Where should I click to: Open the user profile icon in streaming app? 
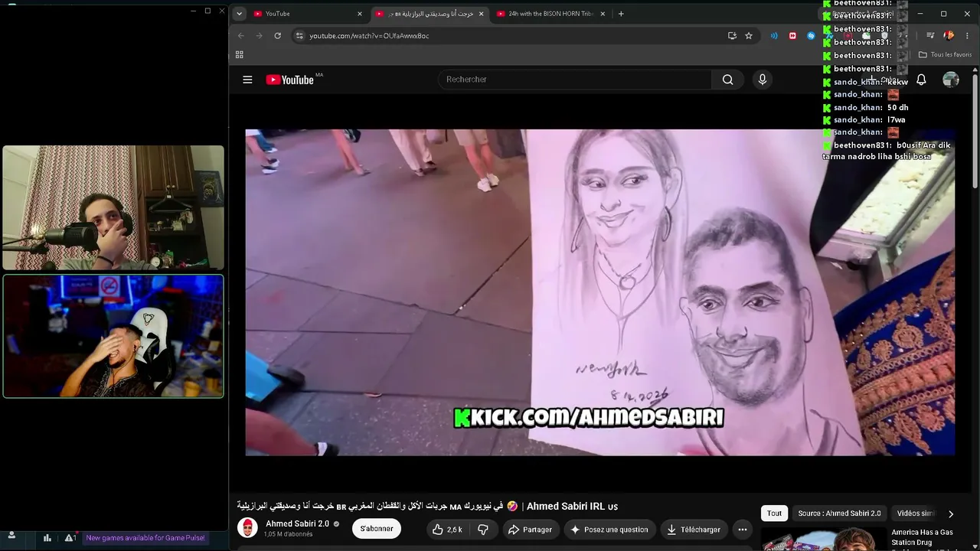pyautogui.click(x=11, y=536)
